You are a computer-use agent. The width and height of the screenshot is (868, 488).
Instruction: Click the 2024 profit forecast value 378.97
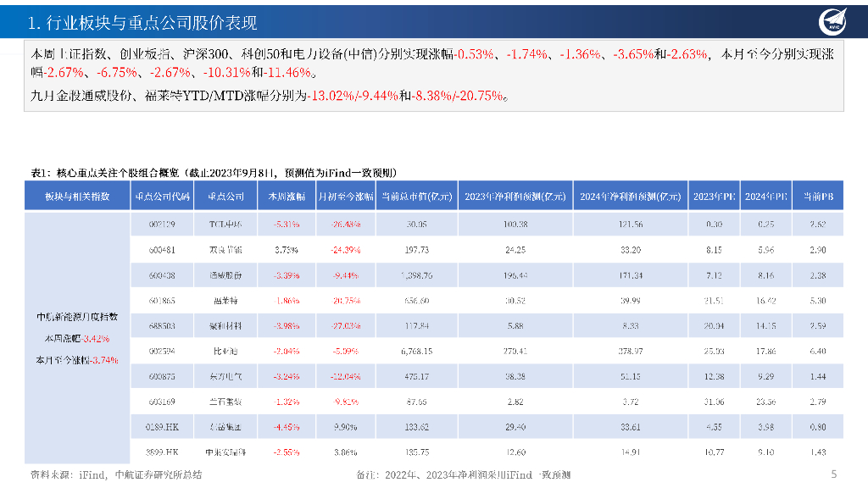pos(631,351)
